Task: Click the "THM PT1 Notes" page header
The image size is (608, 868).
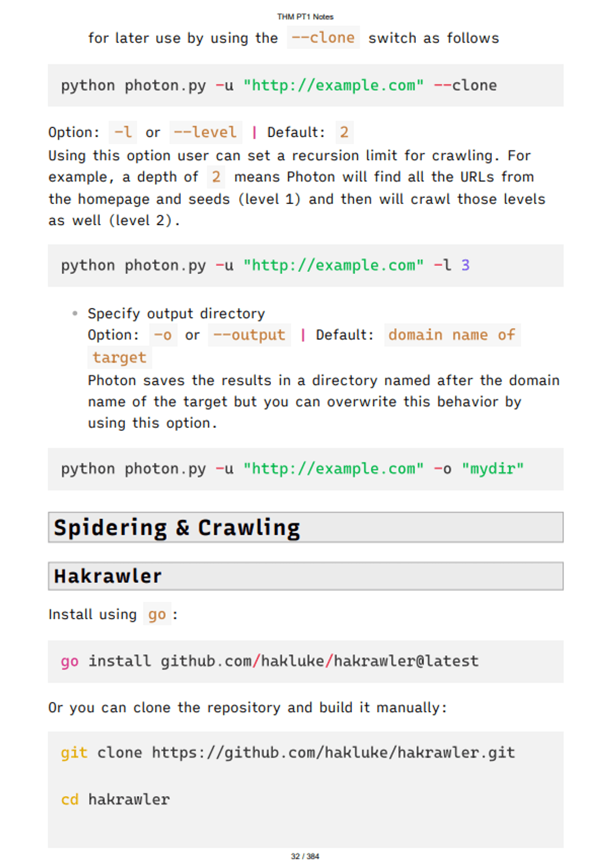Action: coord(305,17)
